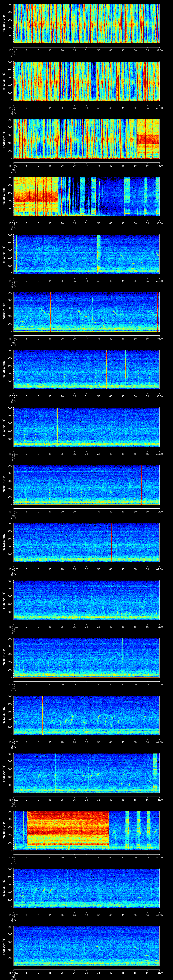Click the '15:47:00' start time label
The height and width of the screenshot is (980, 173).
13,972
